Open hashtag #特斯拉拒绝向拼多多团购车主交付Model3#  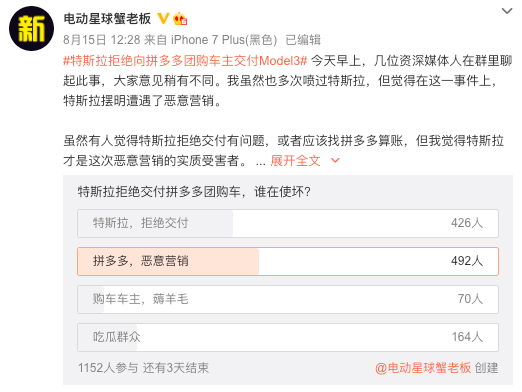pos(185,61)
